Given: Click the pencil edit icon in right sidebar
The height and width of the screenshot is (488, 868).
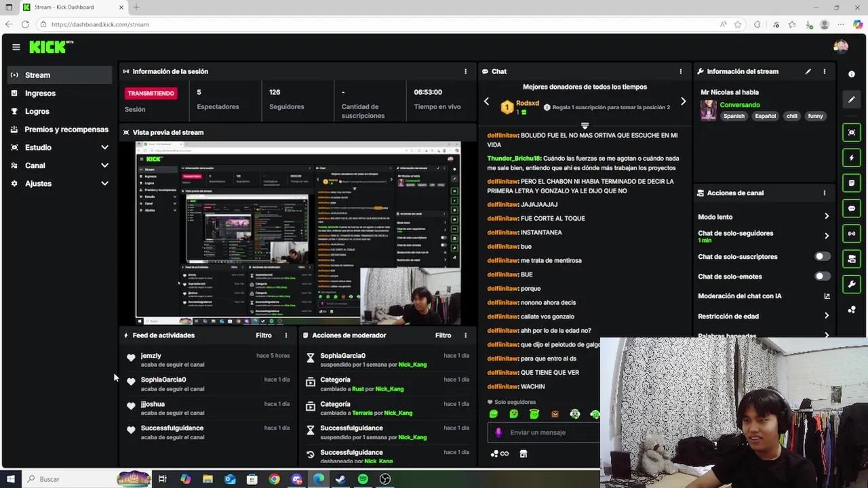Looking at the screenshot, I should pyautogui.click(x=852, y=100).
